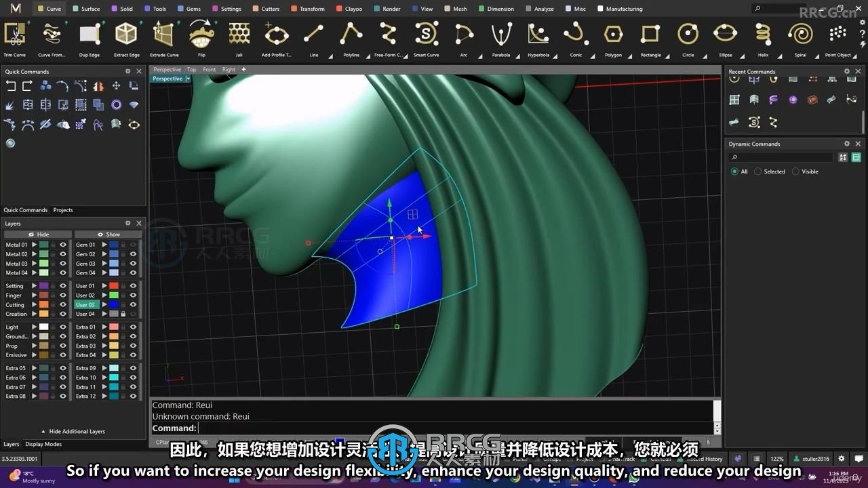
Task: Click the Cutting layer orange color swatch
Action: pos(44,304)
